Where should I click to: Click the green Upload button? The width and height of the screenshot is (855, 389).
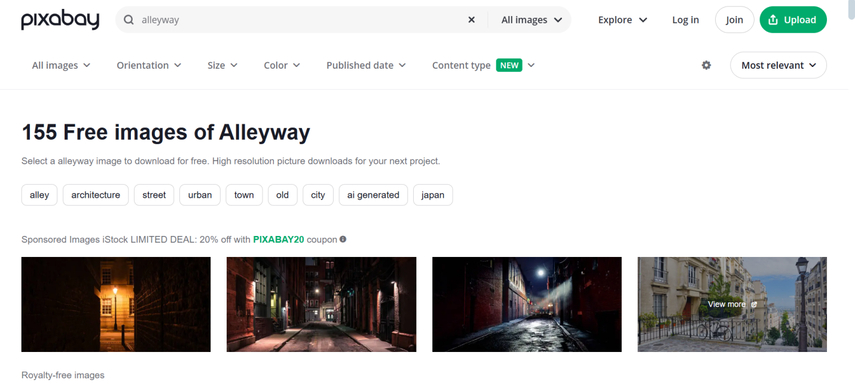(793, 20)
